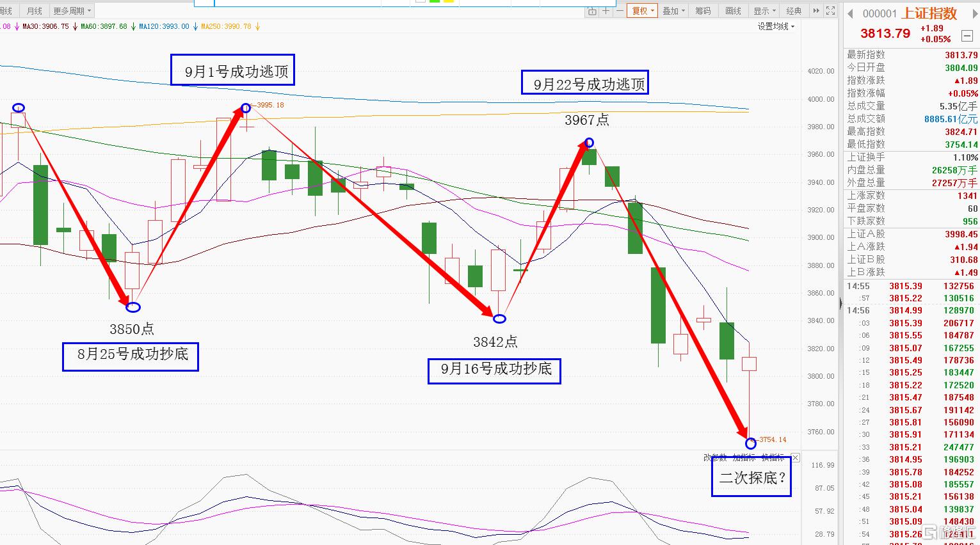Click the zoom-out minus icon in chart toolbar
Viewport: 980px width, 545px height.
(620, 11)
